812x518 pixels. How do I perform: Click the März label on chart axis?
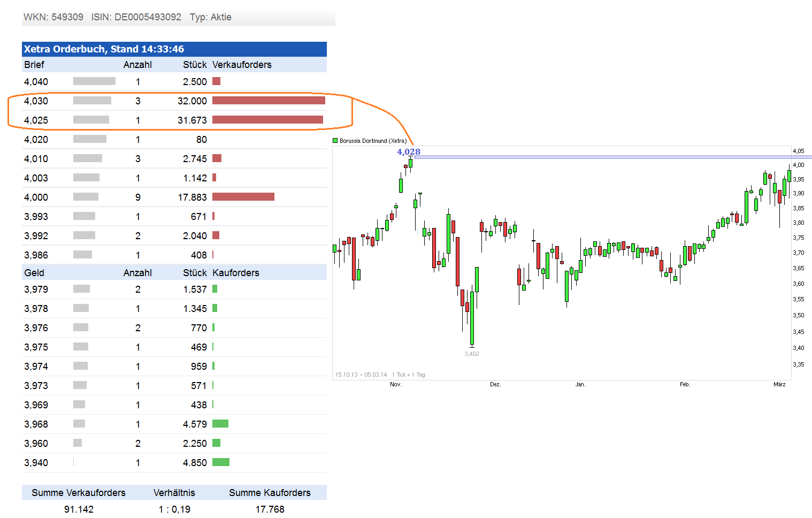click(x=779, y=384)
